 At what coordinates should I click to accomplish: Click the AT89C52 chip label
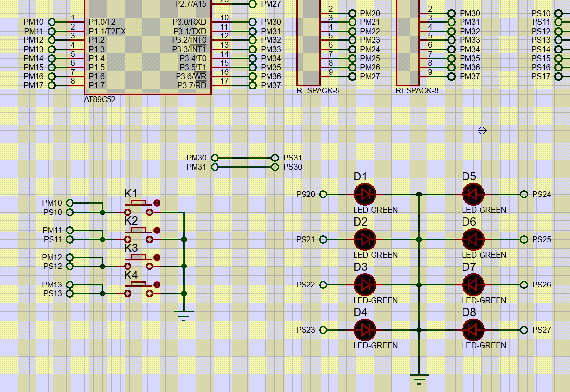tap(100, 100)
